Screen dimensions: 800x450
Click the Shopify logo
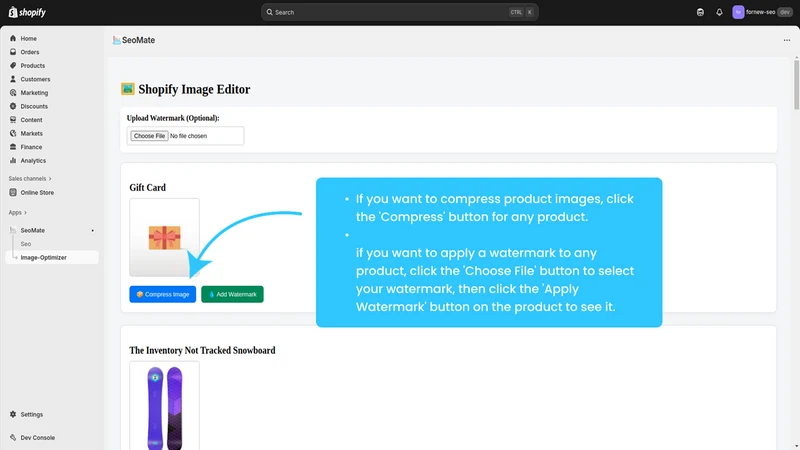pos(27,12)
